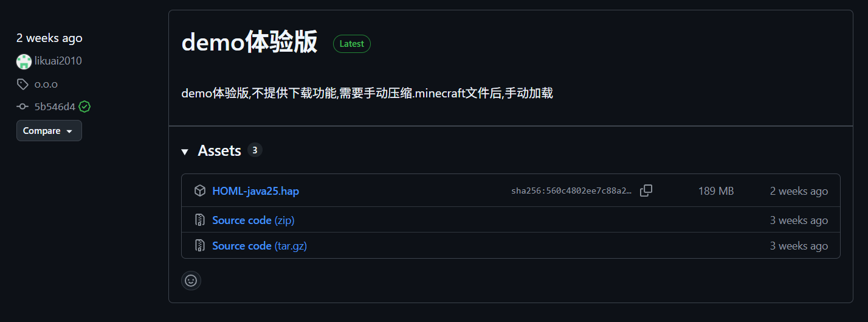This screenshot has width=868, height=322.
Task: Click the package icon beside HOML-java25.hap
Action: point(200,191)
